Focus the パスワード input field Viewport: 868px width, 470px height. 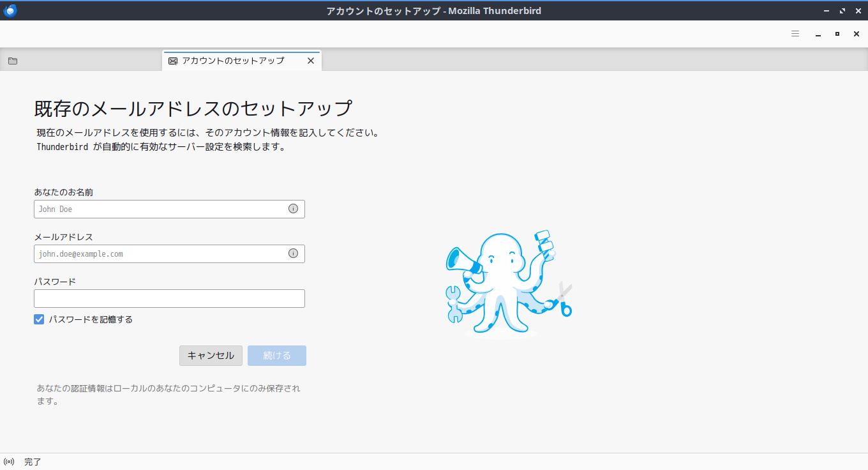[x=169, y=298]
